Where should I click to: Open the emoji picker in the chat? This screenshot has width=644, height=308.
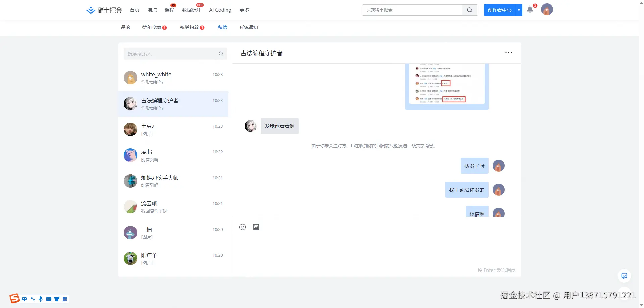(243, 227)
